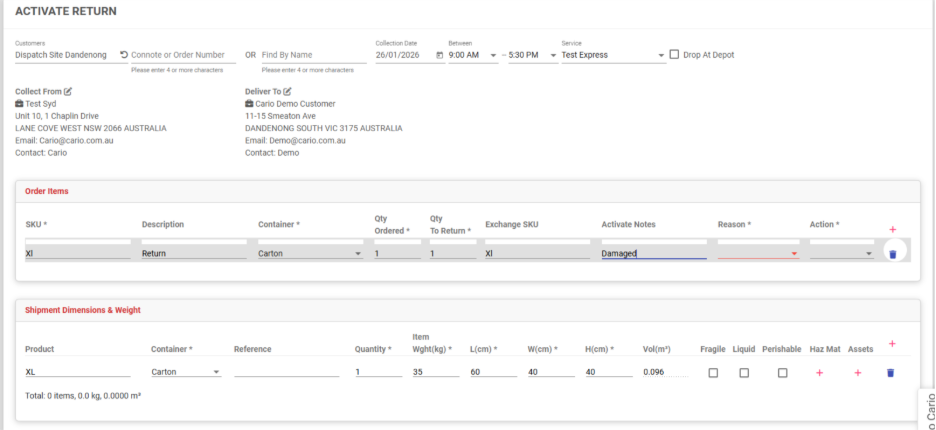
Task: Tick the Liquid checkbox
Action: coord(743,372)
